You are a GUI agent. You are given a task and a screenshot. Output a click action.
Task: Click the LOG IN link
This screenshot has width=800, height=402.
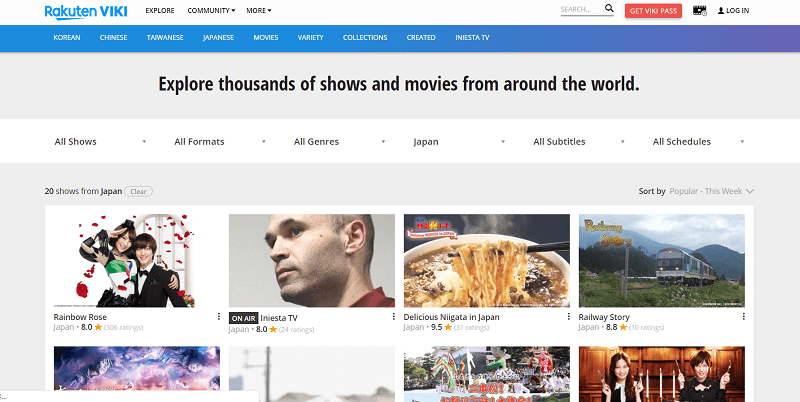click(x=733, y=11)
